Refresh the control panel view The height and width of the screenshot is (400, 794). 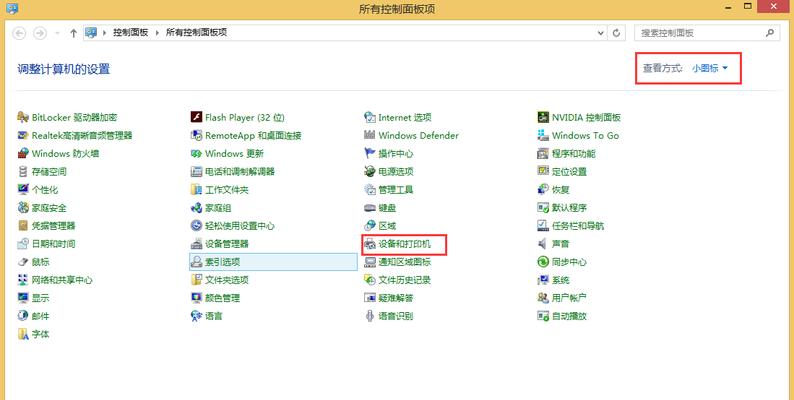point(616,33)
